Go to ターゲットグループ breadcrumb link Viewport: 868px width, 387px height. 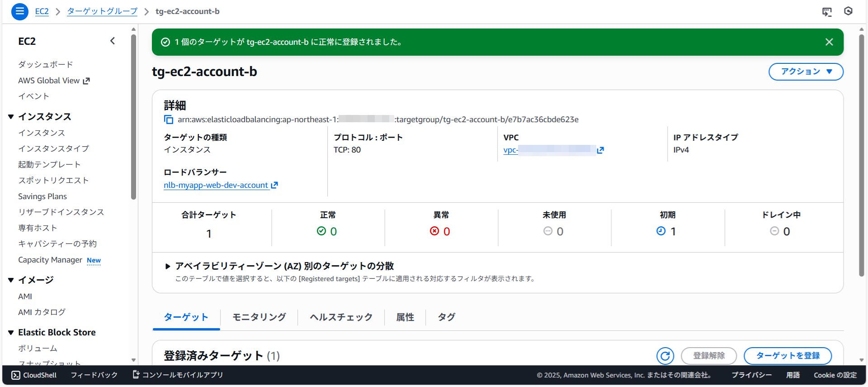(x=102, y=11)
